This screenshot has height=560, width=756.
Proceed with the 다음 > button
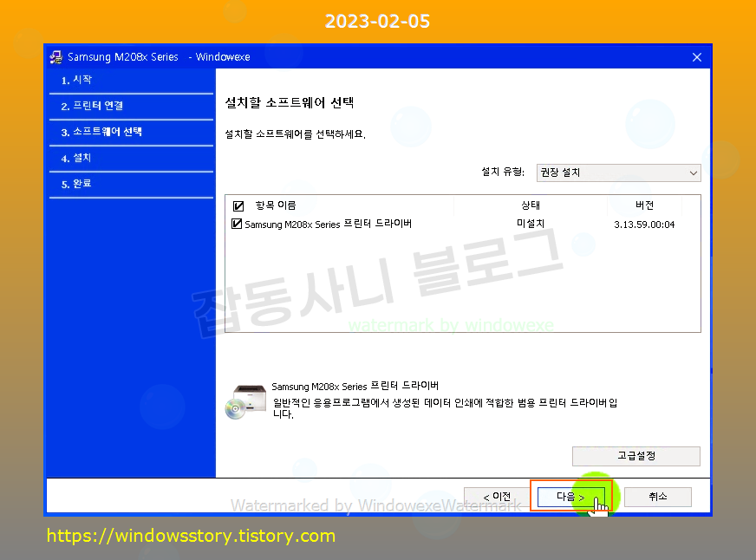pyautogui.click(x=570, y=497)
